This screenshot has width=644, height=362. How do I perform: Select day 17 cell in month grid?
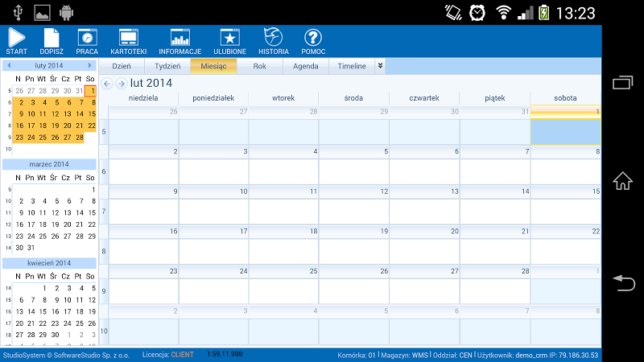(x=213, y=245)
